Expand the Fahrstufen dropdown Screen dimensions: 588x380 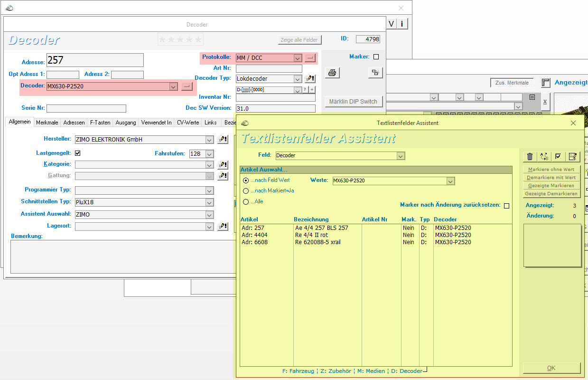point(209,154)
